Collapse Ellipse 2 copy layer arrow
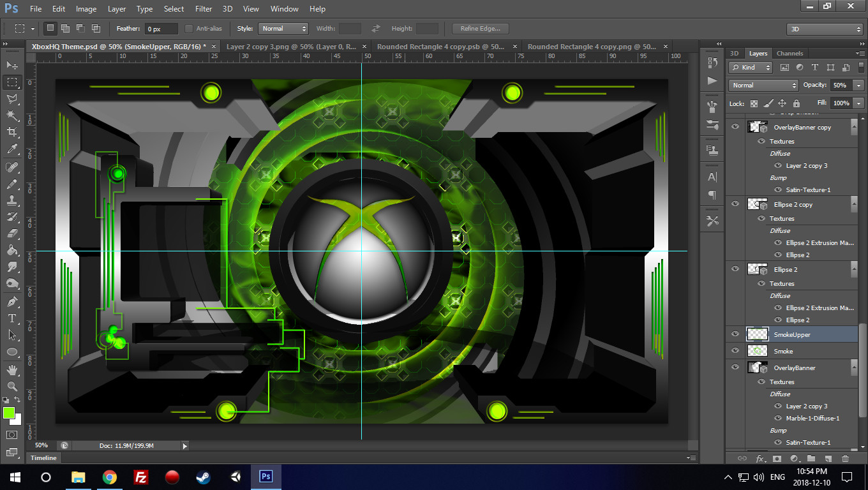Screen dimensions: 868x490 point(854,204)
